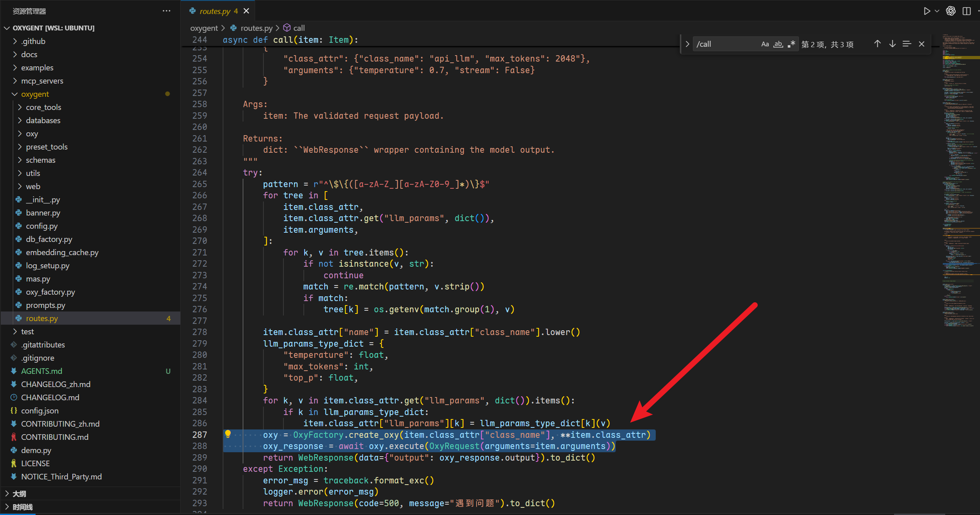The image size is (980, 515).
Task: Click the Split Editor icon
Action: click(966, 11)
